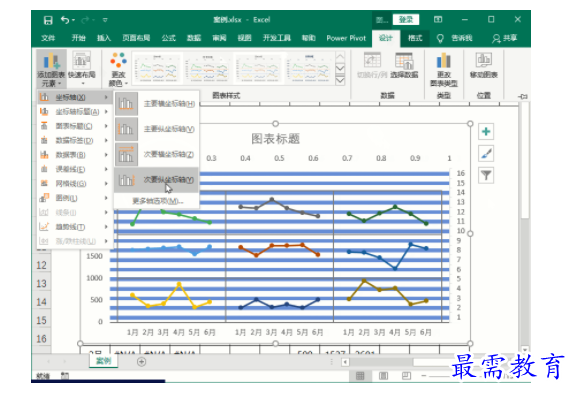Click 选择数据 (Select Data) icon
This screenshot has height=398, width=573.
click(x=404, y=66)
